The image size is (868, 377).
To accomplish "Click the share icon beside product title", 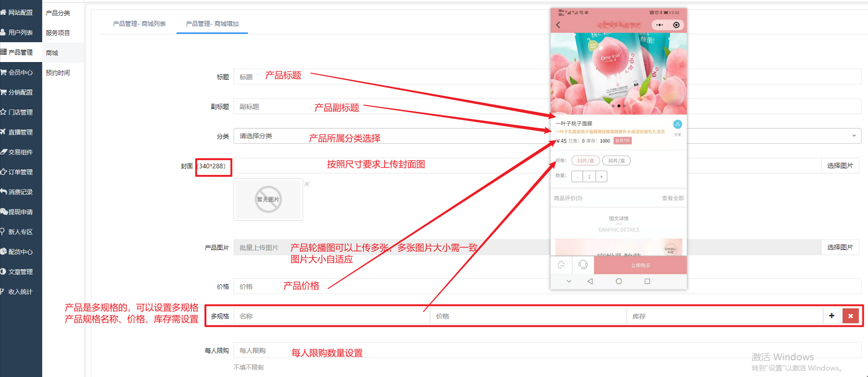I will pos(677,124).
